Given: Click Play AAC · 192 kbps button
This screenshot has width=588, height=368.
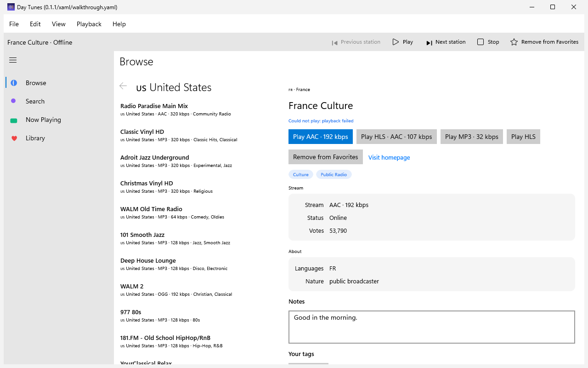Looking at the screenshot, I should [x=321, y=137].
